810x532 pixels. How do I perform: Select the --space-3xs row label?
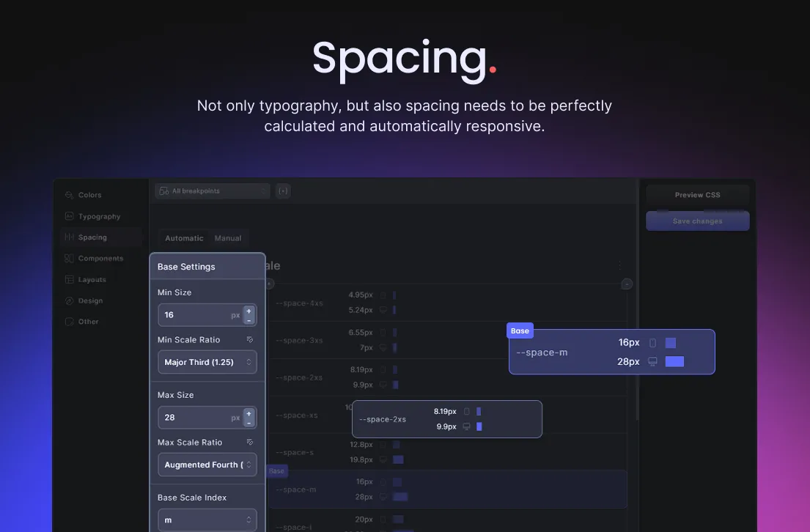299,340
